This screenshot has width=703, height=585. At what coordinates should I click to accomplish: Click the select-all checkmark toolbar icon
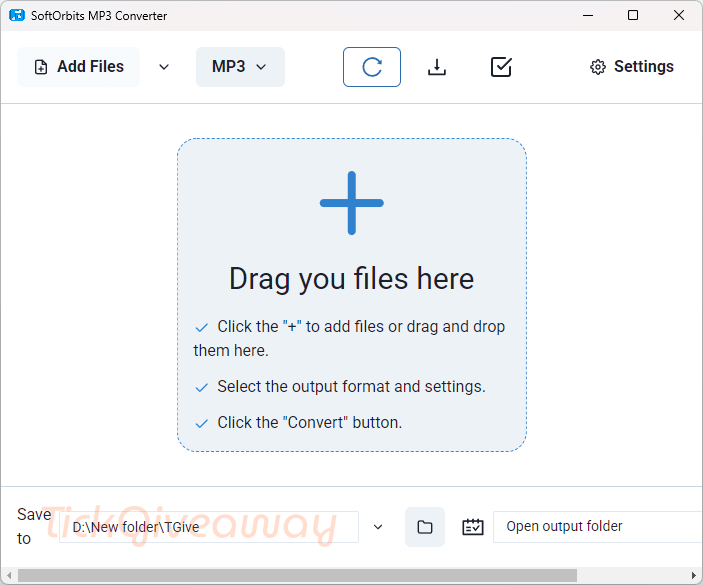coord(501,67)
